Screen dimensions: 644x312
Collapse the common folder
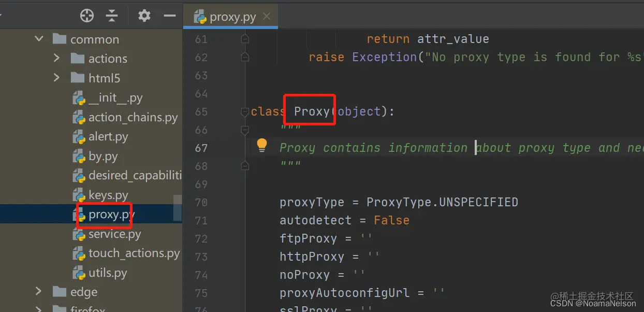coord(39,39)
